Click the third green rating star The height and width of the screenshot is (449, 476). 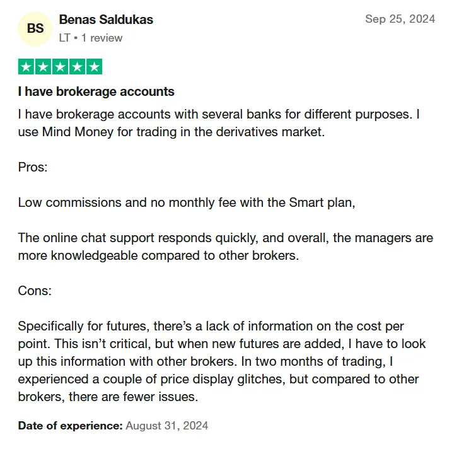[60, 67]
